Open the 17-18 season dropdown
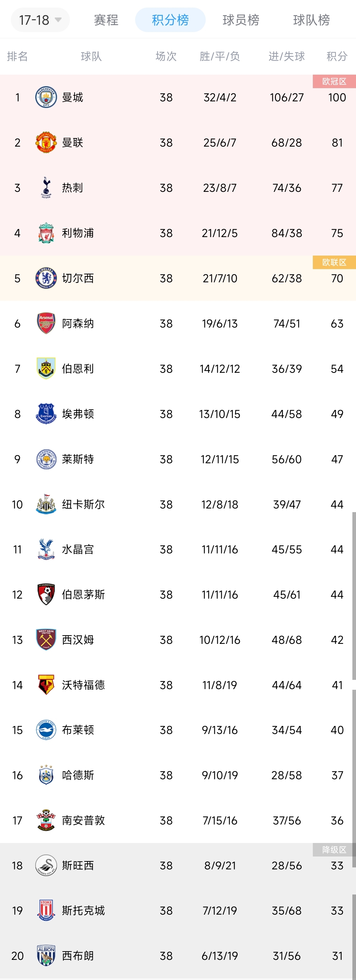Viewport: 356px width, 980px height. [x=40, y=20]
